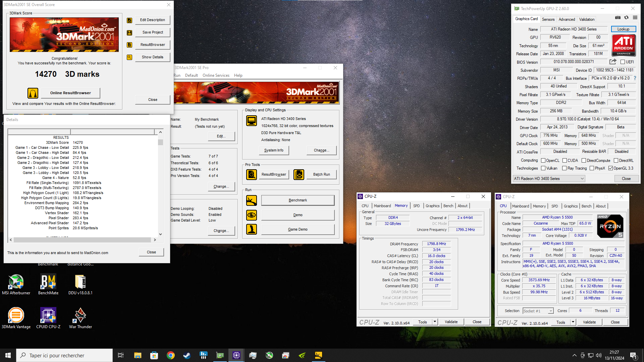Click the Online ResultBrowser yellow icon
Viewport: 644px width, 362px height.
pyautogui.click(x=33, y=93)
